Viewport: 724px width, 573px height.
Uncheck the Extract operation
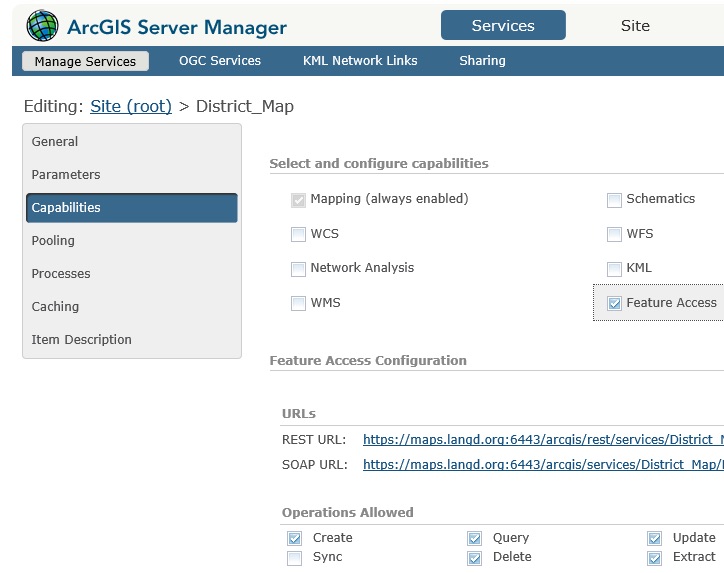[654, 558]
